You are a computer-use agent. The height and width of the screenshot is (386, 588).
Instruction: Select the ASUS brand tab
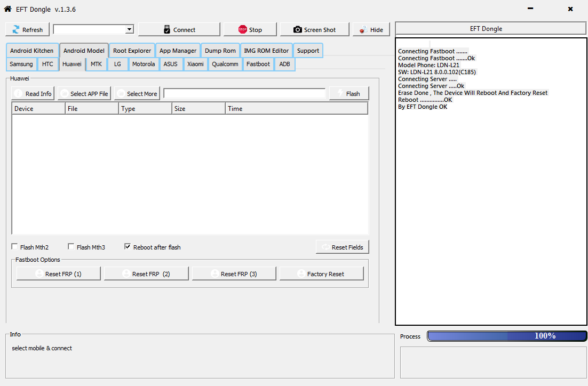(x=171, y=64)
